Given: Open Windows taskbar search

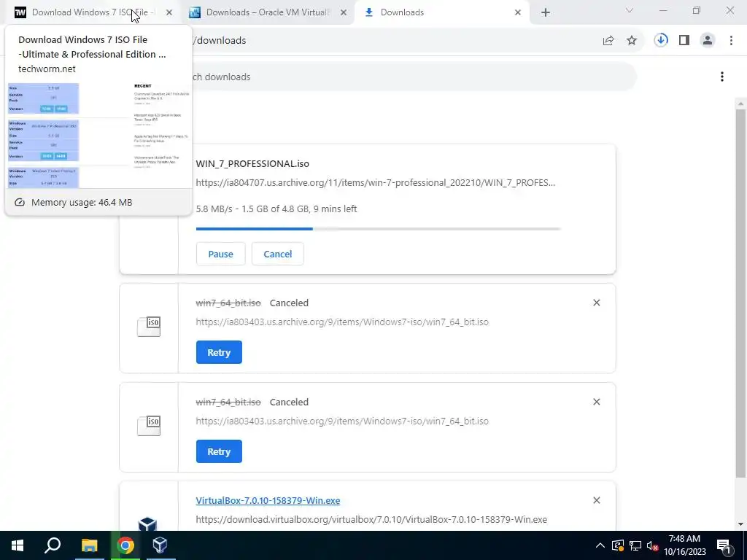Looking at the screenshot, I should click(53, 545).
